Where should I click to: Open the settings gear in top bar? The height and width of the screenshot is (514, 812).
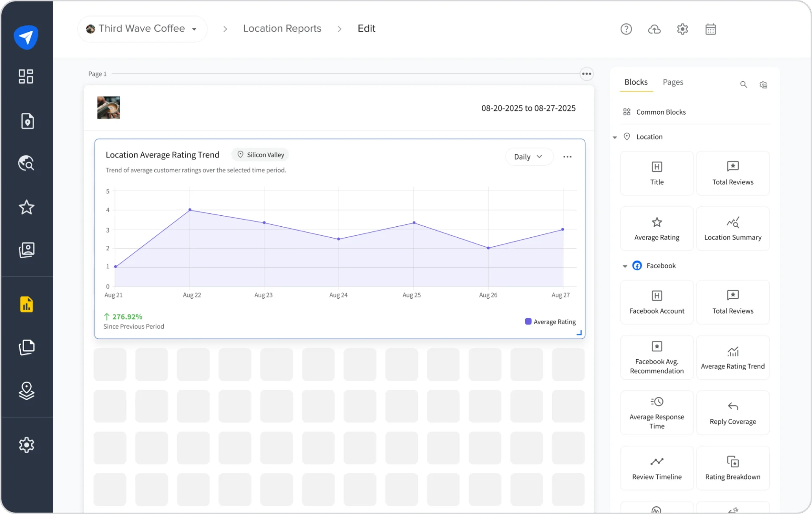pos(682,29)
